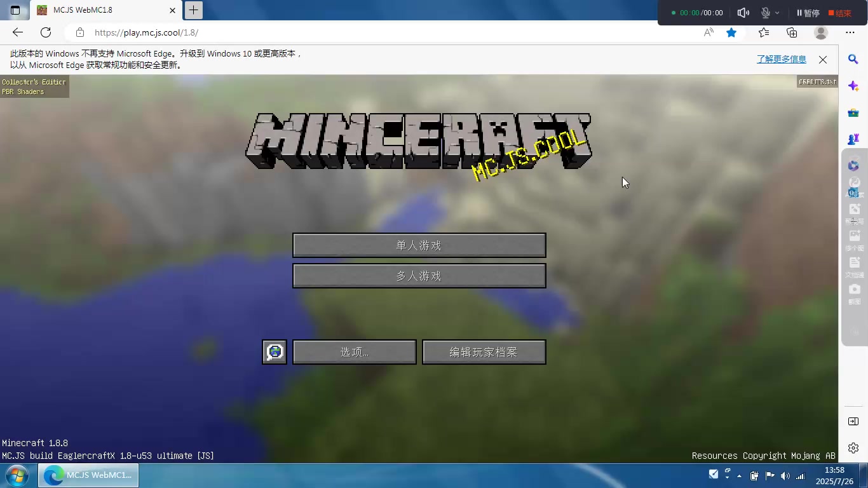Screen dimensions: 868x488
Task: Start a 单人游戏 singleplayer game
Action: tap(419, 245)
